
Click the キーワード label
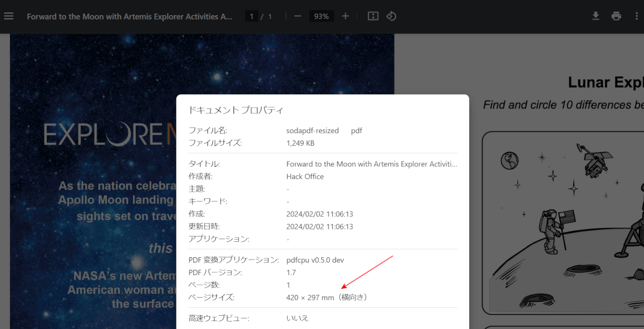click(x=207, y=201)
